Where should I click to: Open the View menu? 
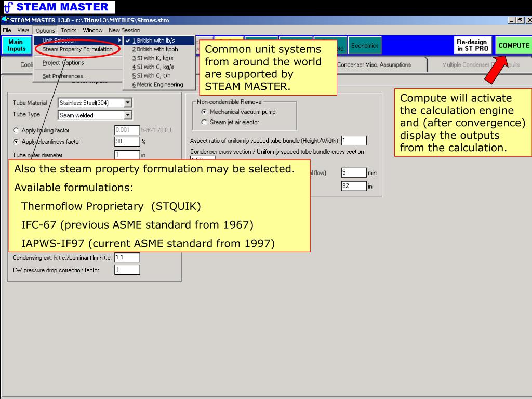(x=23, y=30)
